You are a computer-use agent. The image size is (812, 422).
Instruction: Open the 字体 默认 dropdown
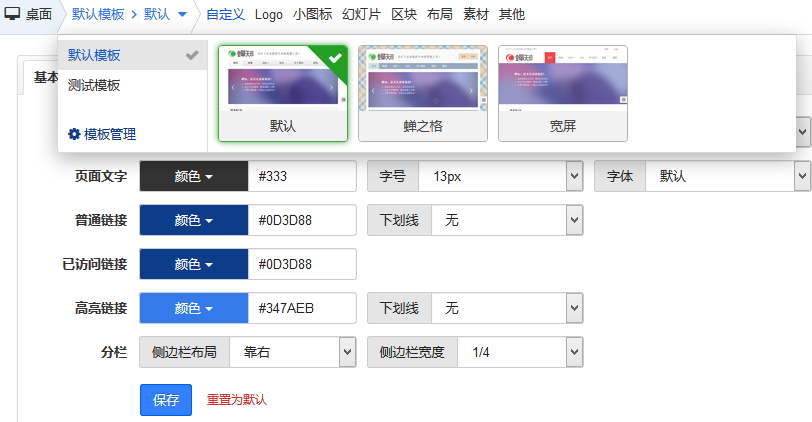tap(728, 176)
